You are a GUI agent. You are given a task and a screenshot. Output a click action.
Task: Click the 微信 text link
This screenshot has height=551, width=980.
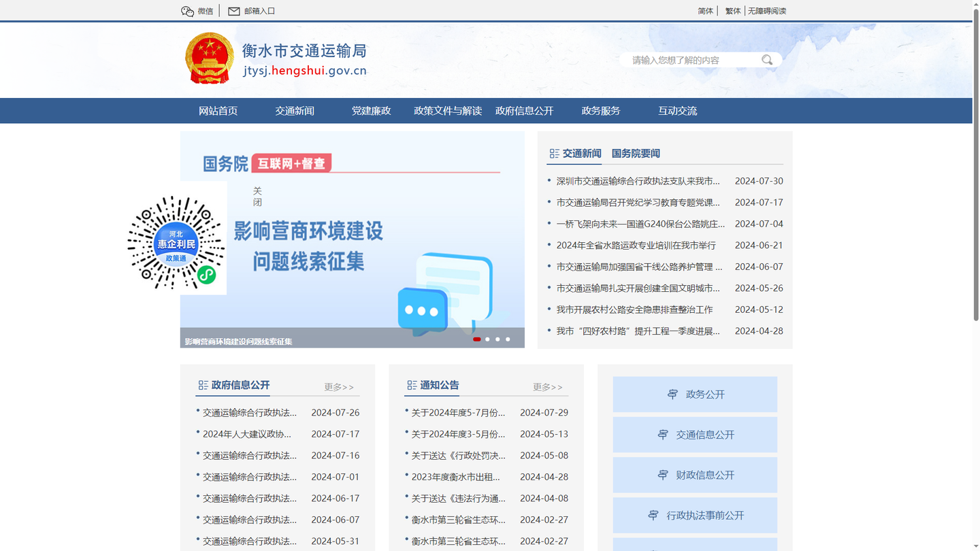[x=206, y=11]
